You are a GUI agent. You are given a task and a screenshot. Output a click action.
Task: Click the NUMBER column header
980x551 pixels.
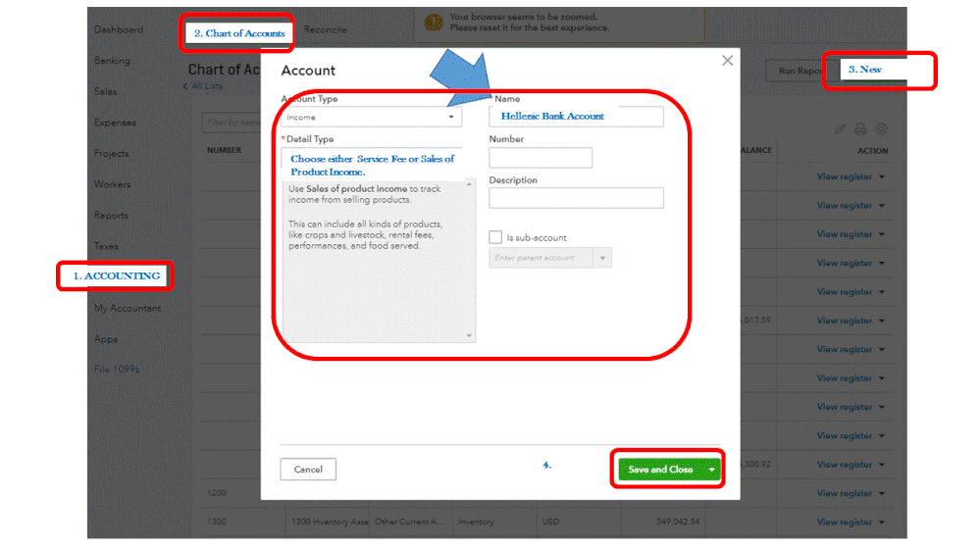(x=225, y=151)
